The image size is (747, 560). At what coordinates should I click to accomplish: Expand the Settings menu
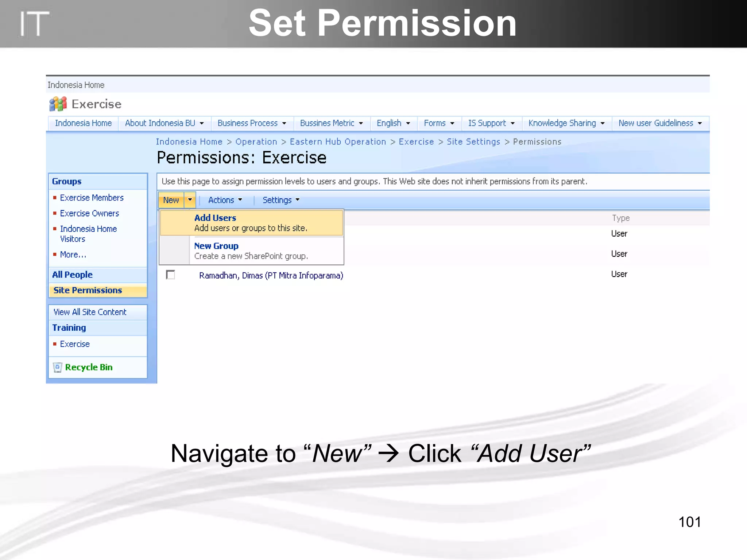(281, 200)
